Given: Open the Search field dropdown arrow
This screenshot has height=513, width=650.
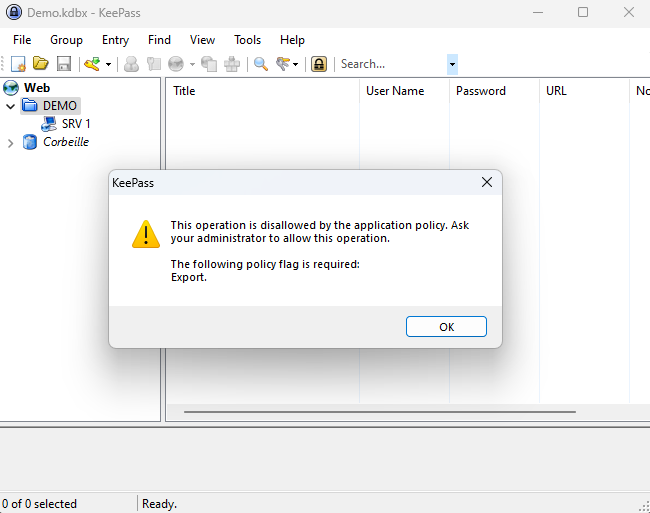Looking at the screenshot, I should pos(452,64).
